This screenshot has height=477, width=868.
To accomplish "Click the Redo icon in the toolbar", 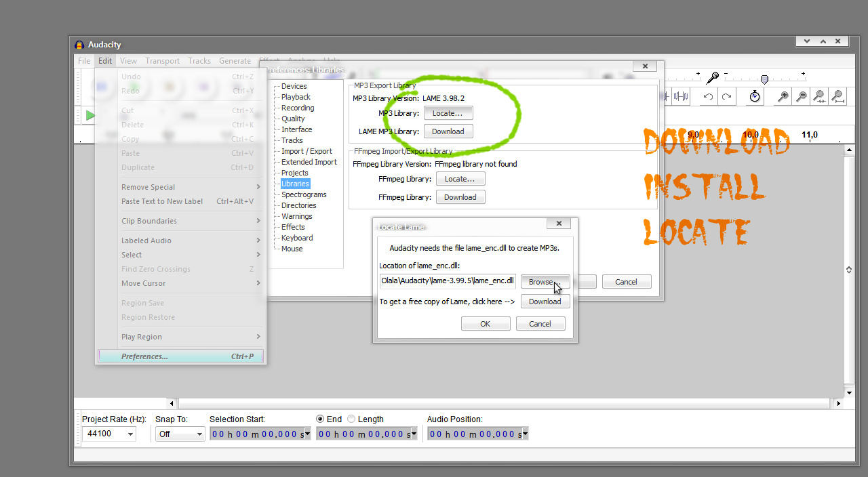I will click(726, 96).
